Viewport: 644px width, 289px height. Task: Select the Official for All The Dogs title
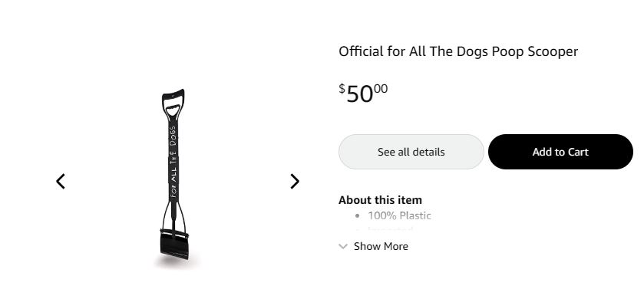[458, 51]
